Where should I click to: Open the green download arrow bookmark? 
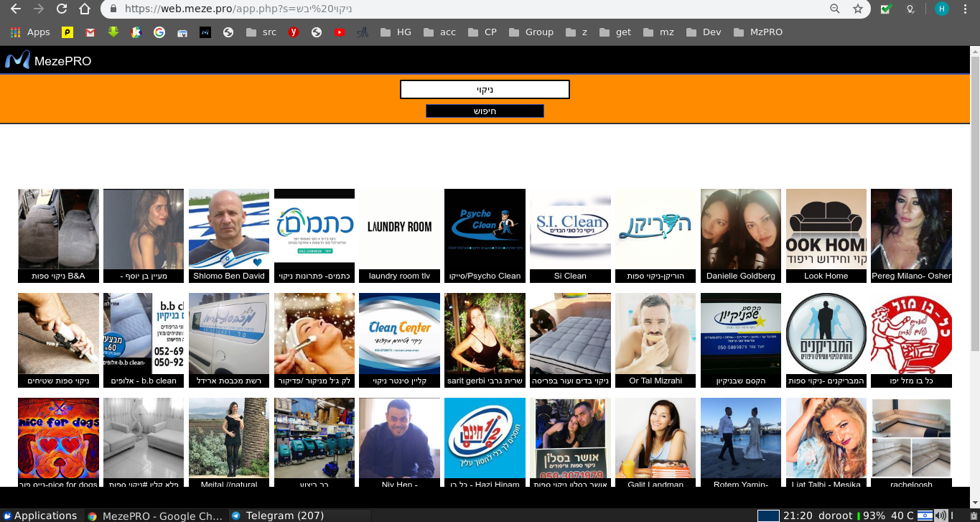pyautogui.click(x=113, y=32)
